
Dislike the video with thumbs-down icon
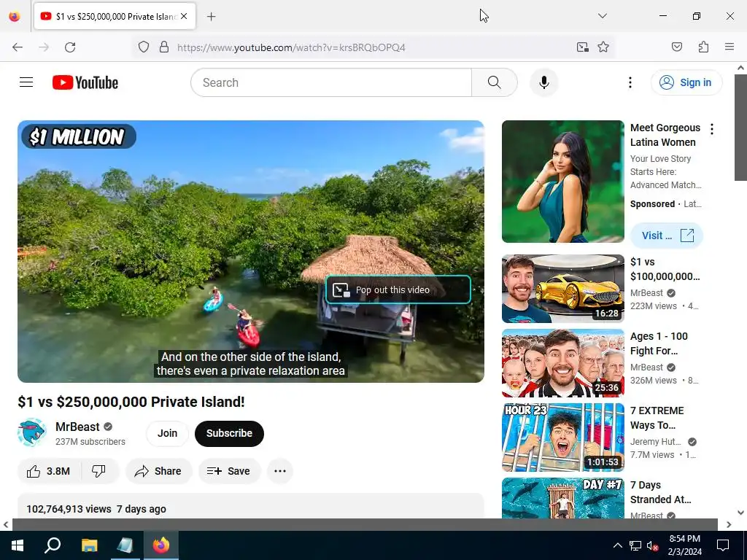point(99,471)
